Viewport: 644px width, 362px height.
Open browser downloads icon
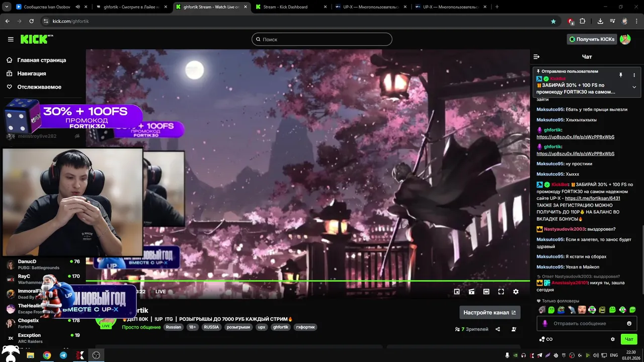[x=600, y=21]
